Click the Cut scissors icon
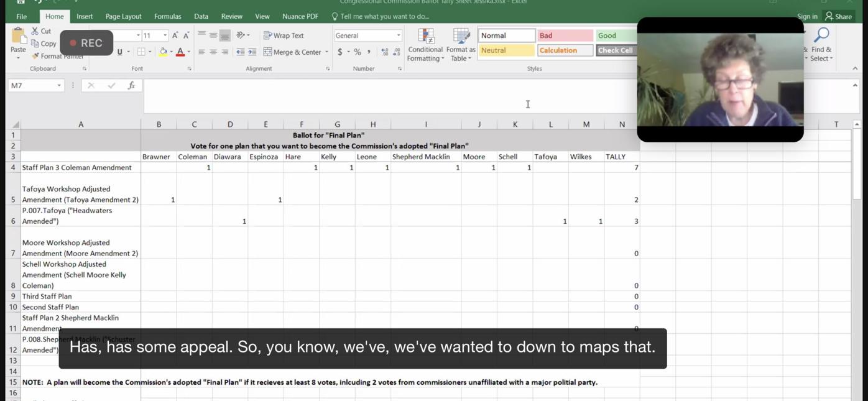 pos(35,31)
